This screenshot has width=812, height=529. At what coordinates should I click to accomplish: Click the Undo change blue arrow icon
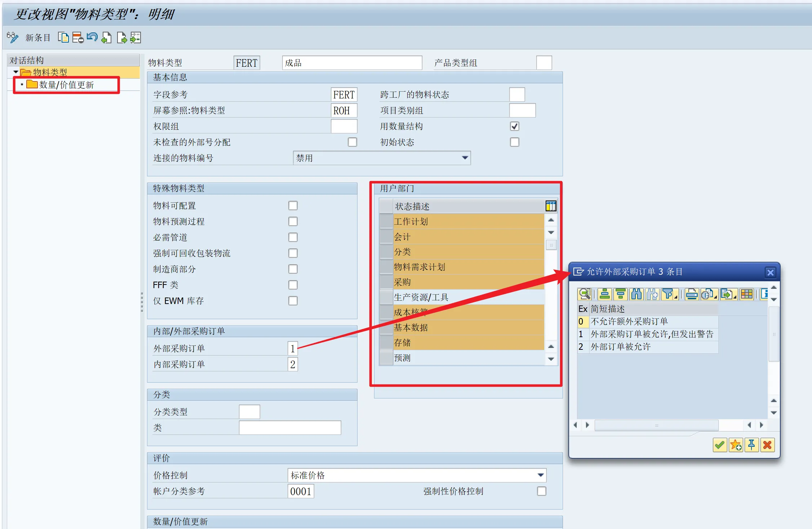tap(92, 37)
